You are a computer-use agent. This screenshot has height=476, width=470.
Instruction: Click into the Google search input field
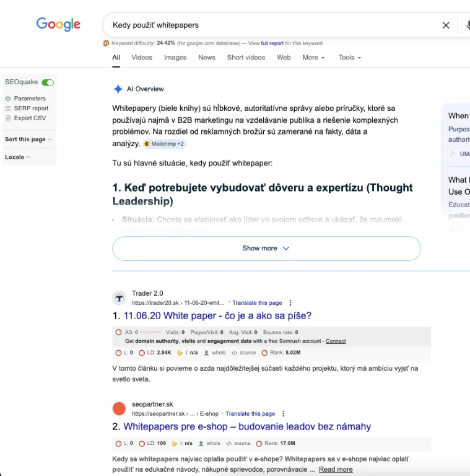(272, 25)
